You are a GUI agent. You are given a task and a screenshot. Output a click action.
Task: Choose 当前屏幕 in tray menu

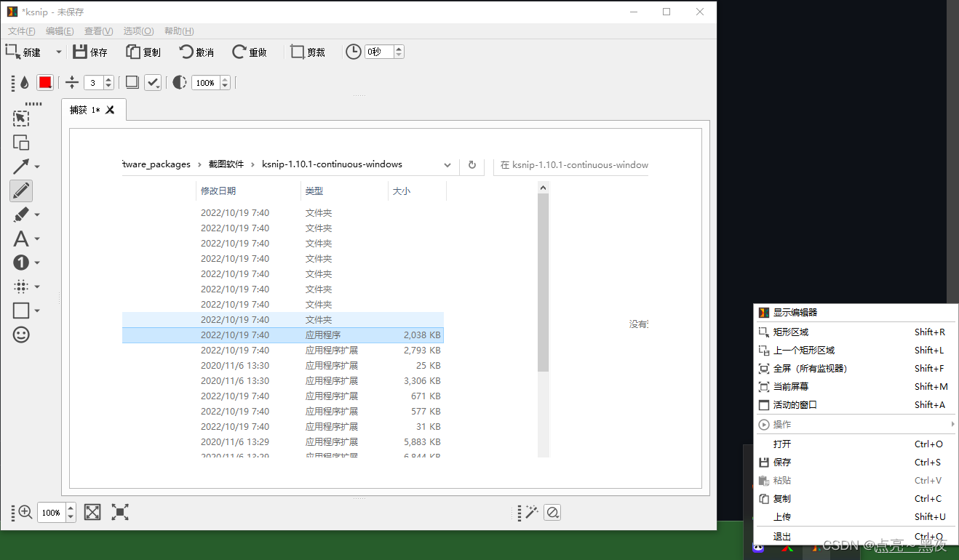pos(855,386)
